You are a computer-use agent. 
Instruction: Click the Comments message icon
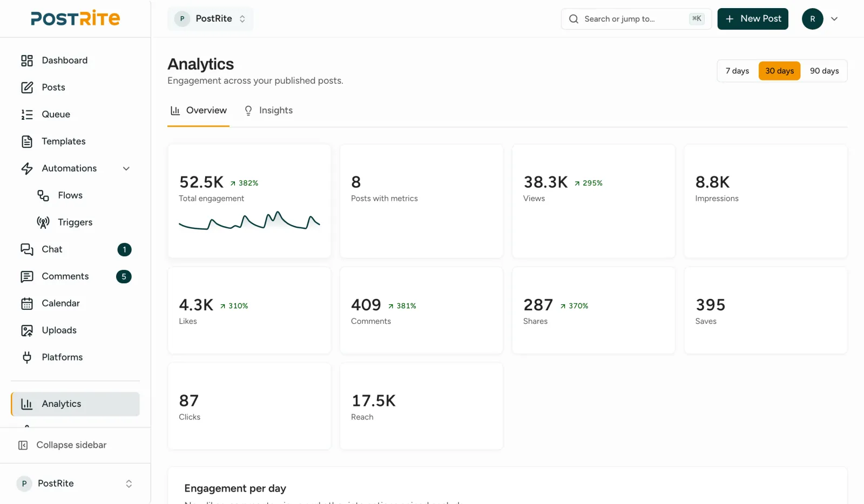click(27, 276)
